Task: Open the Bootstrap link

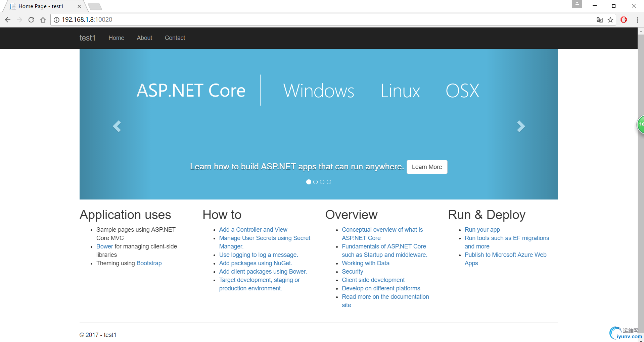Action: [149, 263]
